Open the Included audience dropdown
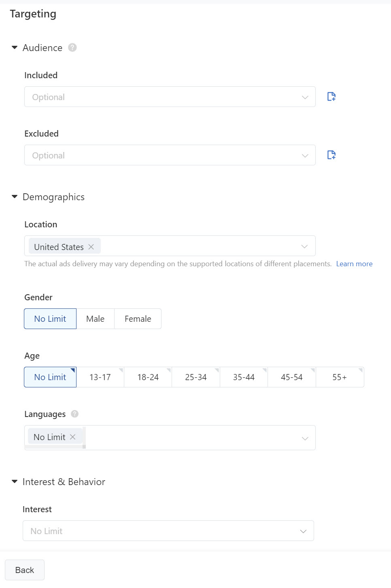Image resolution: width=391 pixels, height=588 pixels. pyautogui.click(x=170, y=97)
